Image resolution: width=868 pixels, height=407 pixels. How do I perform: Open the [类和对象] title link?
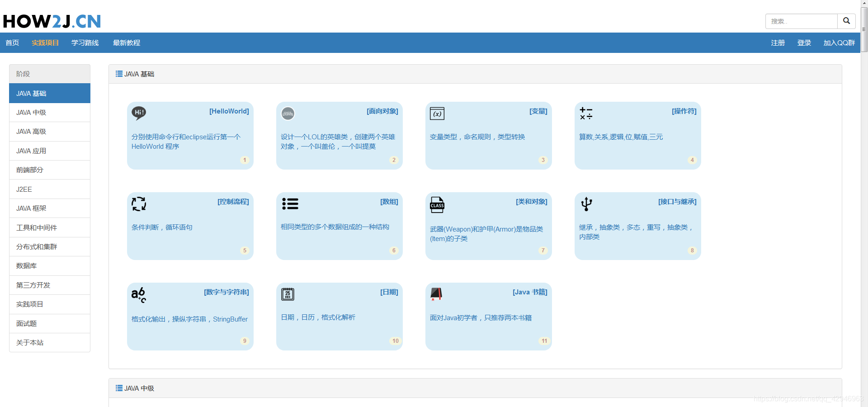[531, 202]
